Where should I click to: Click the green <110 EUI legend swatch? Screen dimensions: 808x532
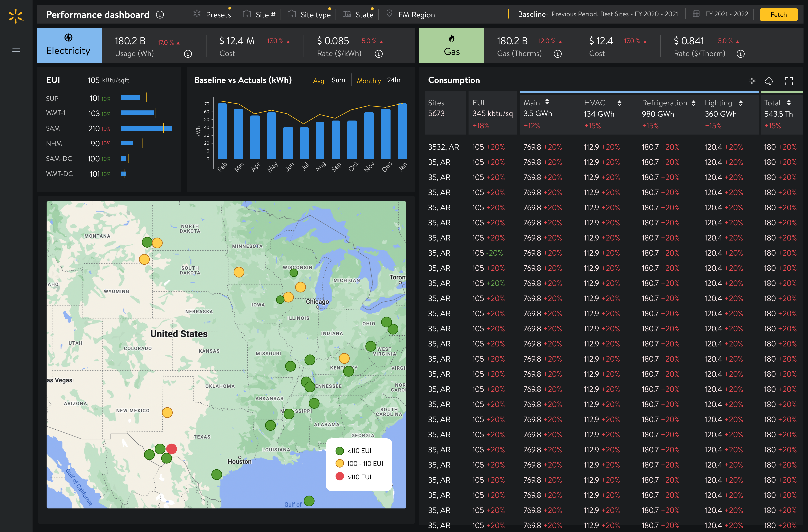[339, 451]
